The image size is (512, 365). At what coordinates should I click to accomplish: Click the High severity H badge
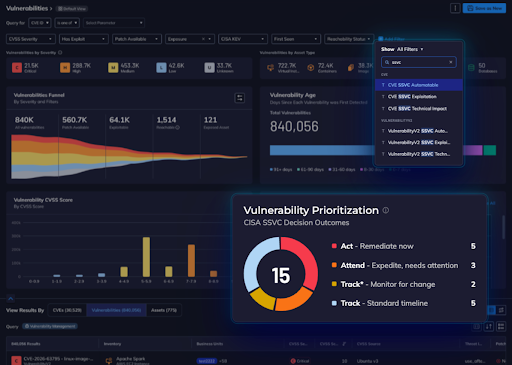click(65, 68)
